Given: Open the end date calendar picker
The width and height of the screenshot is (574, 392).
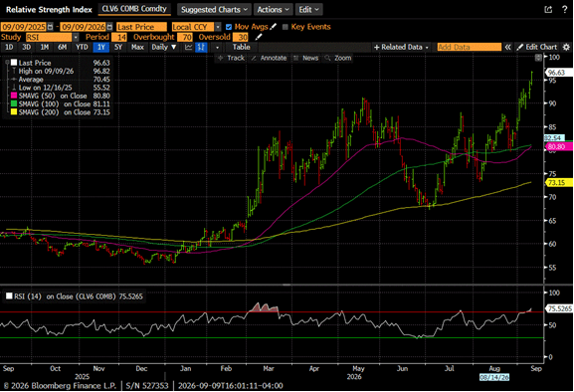Looking at the screenshot, I should [x=109, y=27].
